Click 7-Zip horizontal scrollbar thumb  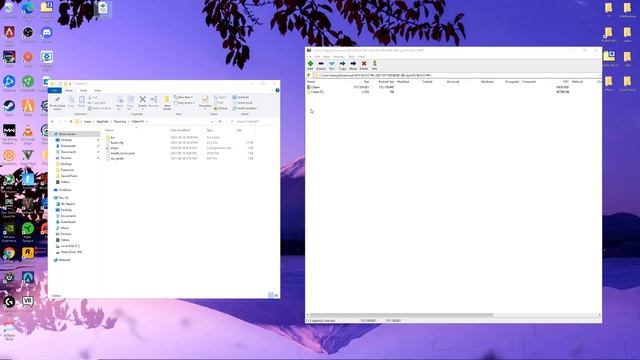[x=401, y=315]
